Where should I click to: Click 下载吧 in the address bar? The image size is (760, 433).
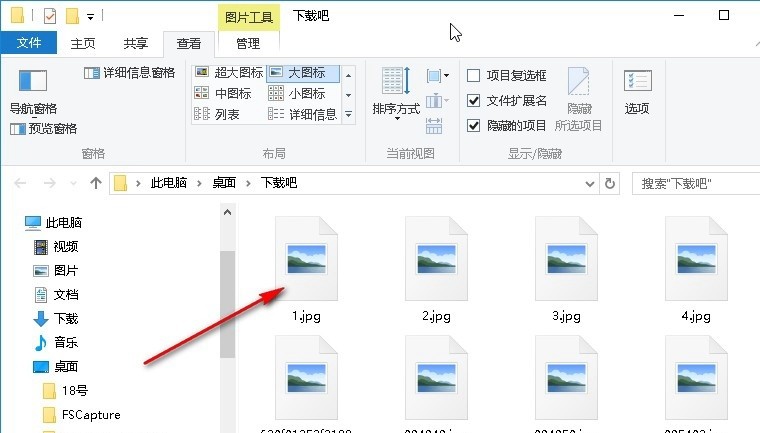point(279,183)
